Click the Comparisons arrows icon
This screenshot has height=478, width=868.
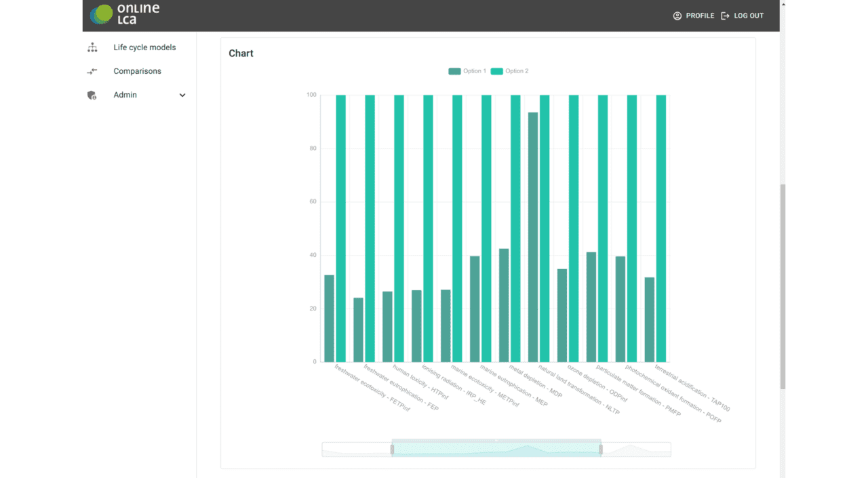point(92,71)
